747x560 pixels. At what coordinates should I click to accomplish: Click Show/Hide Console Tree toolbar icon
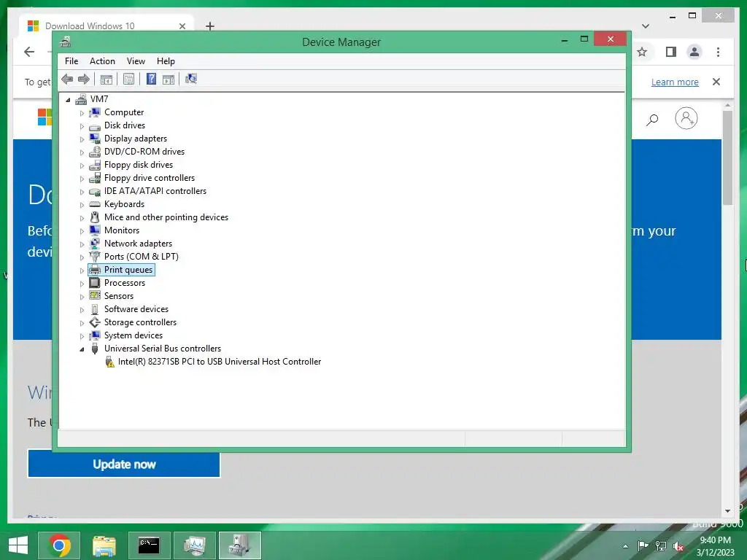[107, 79]
